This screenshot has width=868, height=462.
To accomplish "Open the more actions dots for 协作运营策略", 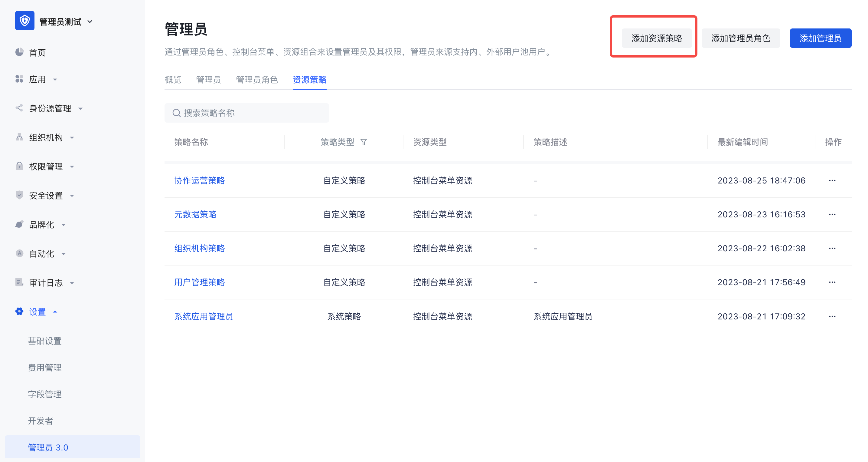I will 832,180.
